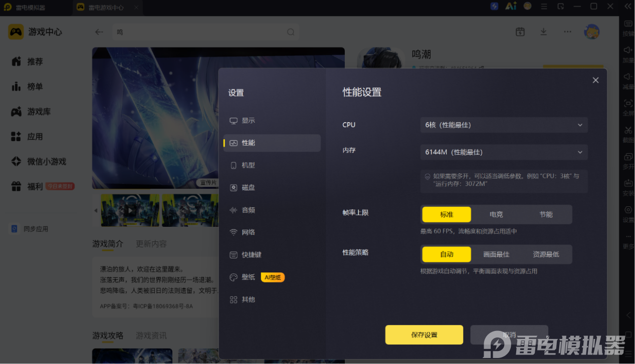Set performance strategy to 资源最低
The image size is (635, 364).
click(x=546, y=254)
